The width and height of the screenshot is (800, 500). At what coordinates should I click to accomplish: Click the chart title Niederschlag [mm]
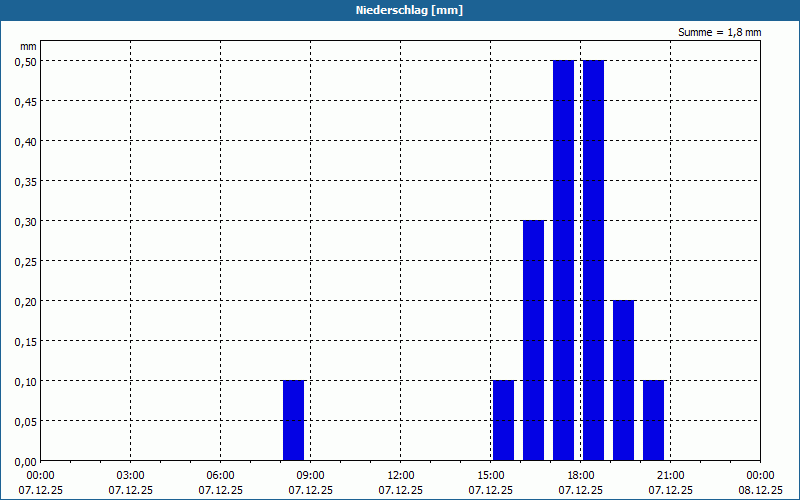coord(409,10)
